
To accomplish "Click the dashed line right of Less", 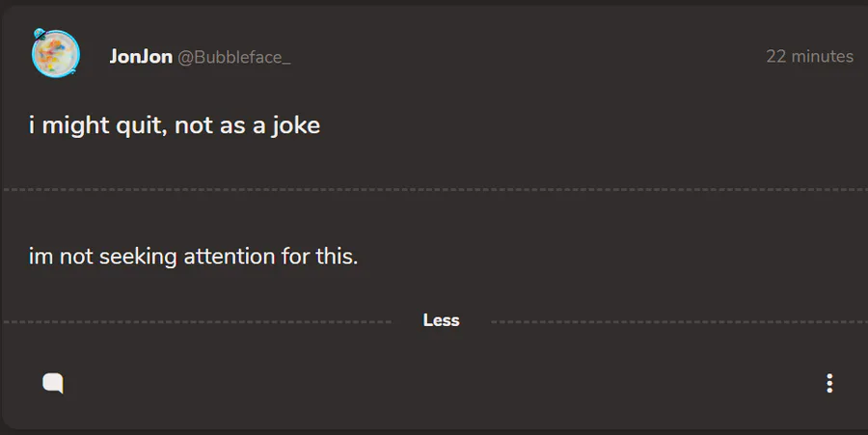I will tap(675, 321).
